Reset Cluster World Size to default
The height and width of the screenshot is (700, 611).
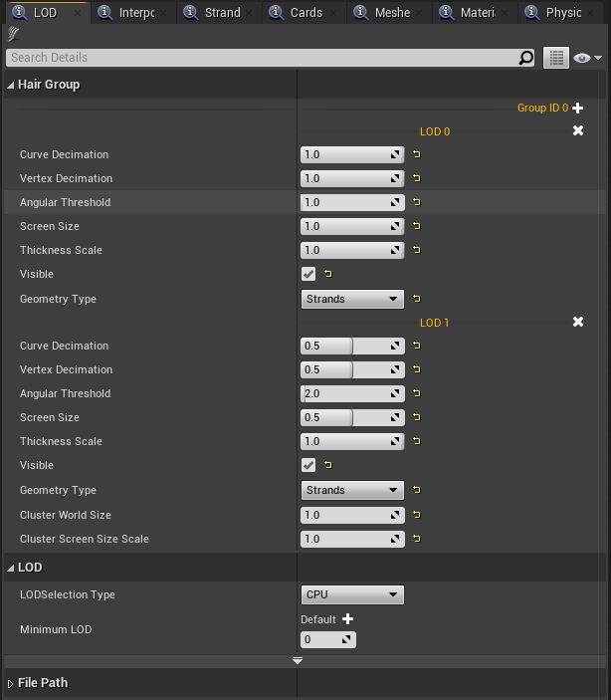pos(416,515)
